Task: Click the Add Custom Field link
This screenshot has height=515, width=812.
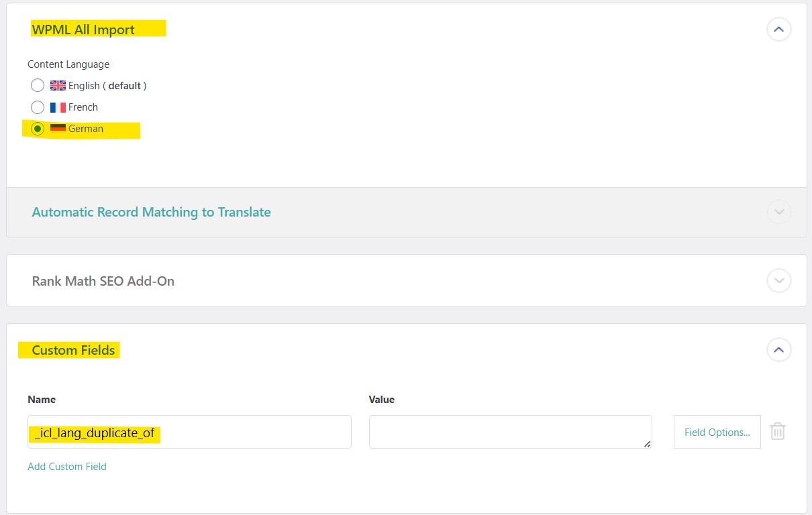Action: tap(67, 467)
